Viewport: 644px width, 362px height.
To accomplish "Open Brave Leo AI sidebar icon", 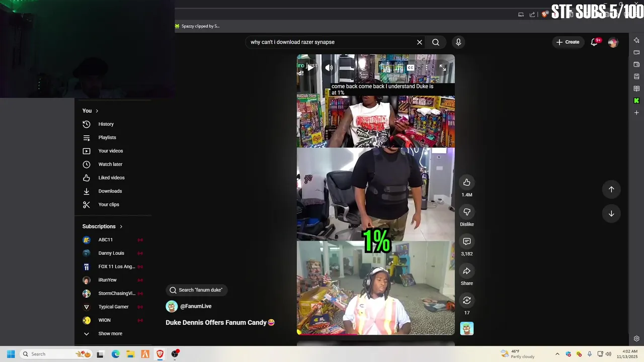I will pos(636,40).
